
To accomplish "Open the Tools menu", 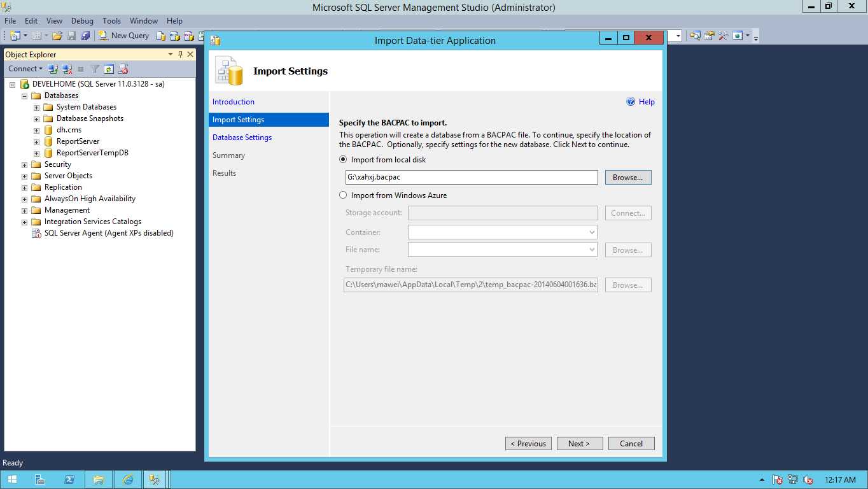I will (x=112, y=21).
